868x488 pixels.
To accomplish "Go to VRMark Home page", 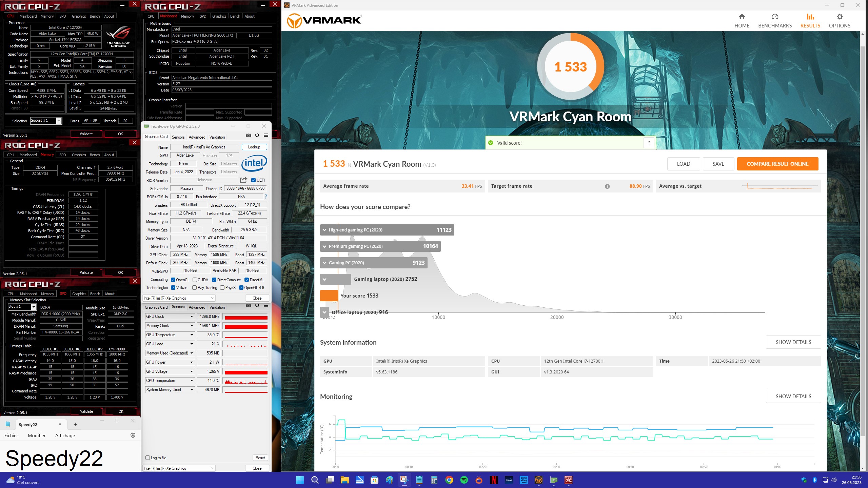I will pyautogui.click(x=742, y=21).
